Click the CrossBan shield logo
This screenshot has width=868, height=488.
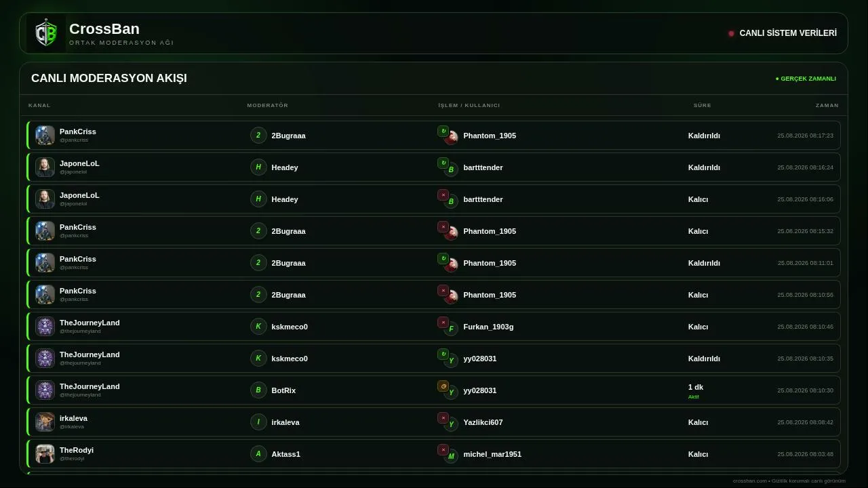(46, 33)
